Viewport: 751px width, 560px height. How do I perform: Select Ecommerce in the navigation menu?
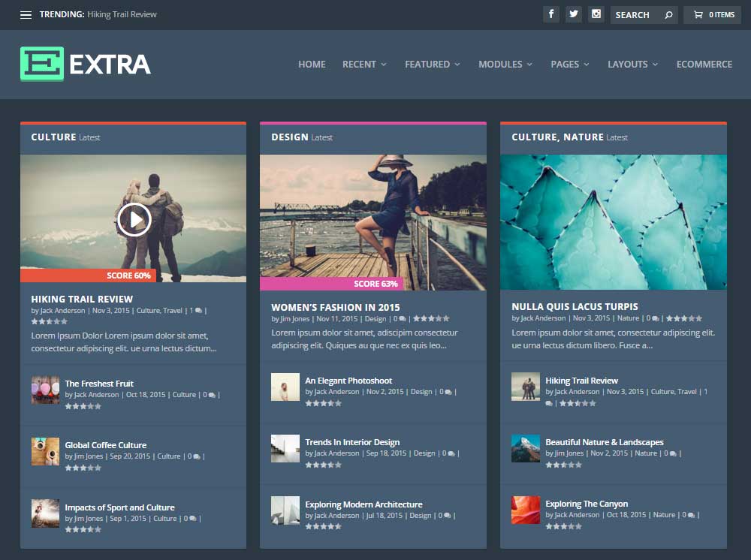point(704,65)
